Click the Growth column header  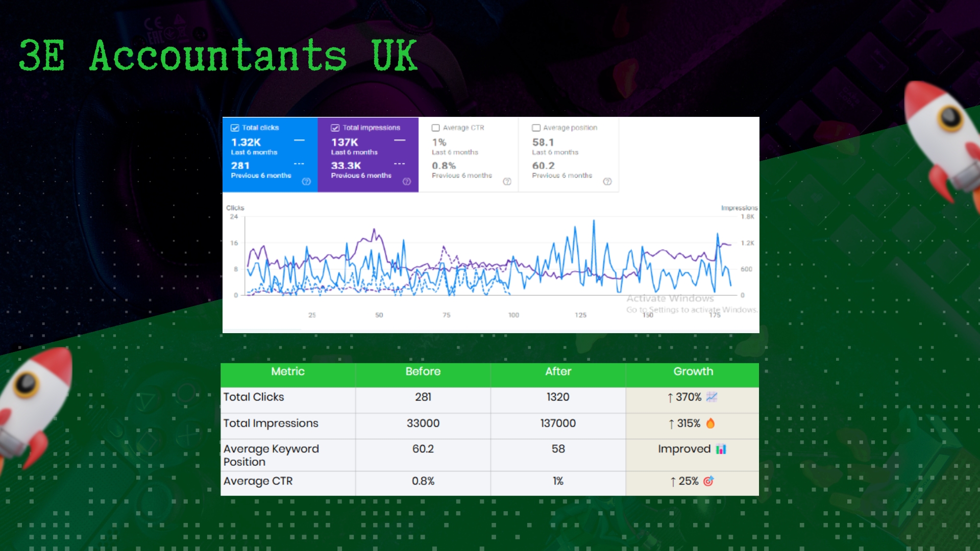click(693, 372)
